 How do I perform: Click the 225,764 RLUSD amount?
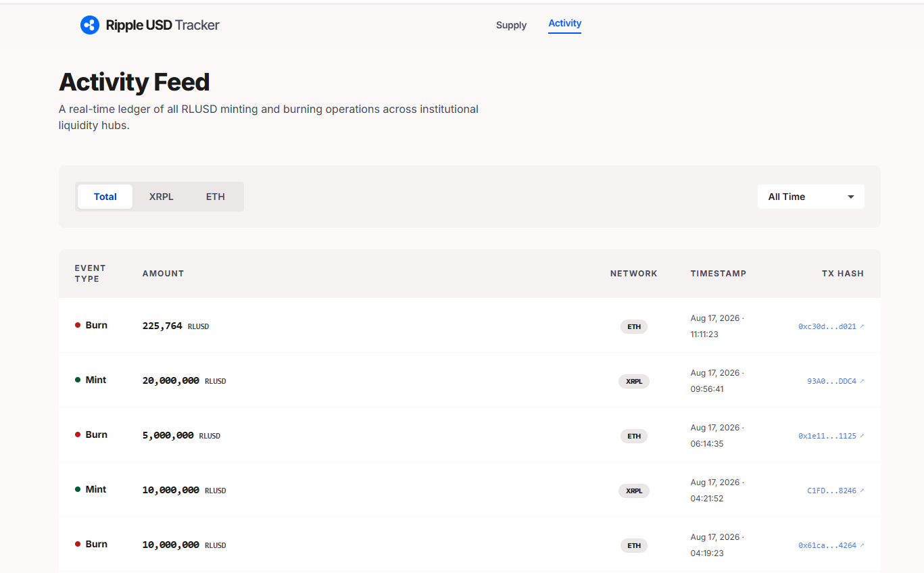[176, 326]
